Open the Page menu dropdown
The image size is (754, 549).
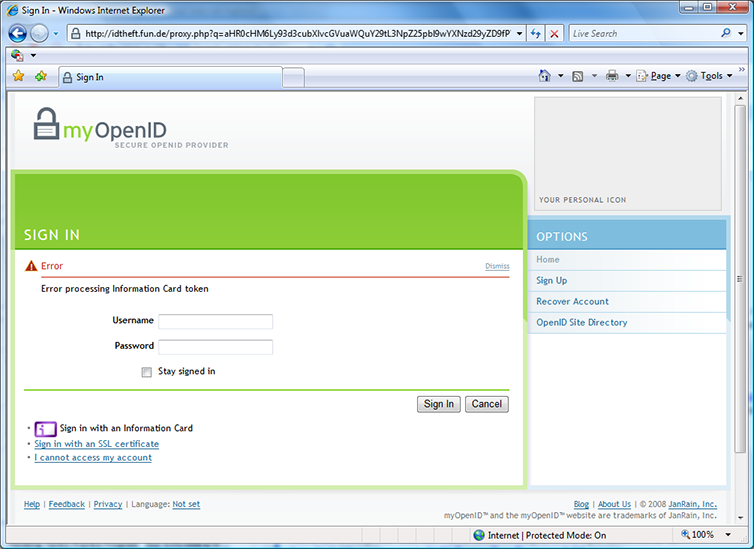click(659, 76)
